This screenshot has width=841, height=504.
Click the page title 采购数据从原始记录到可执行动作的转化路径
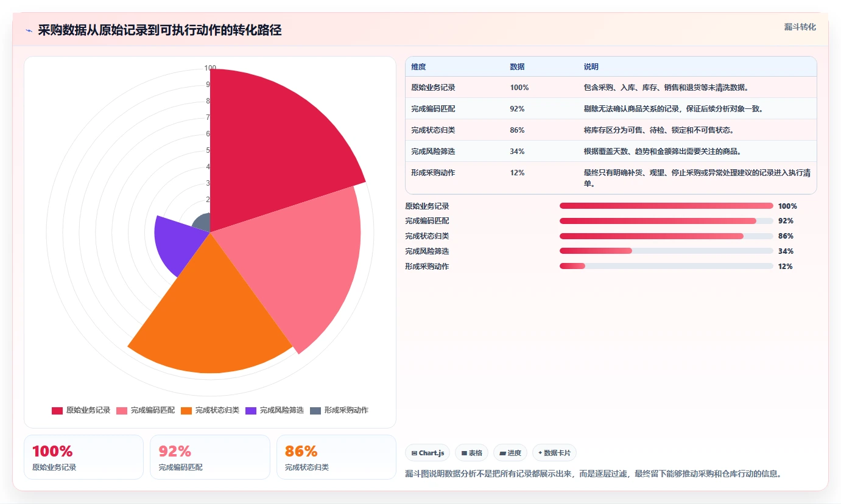160,30
